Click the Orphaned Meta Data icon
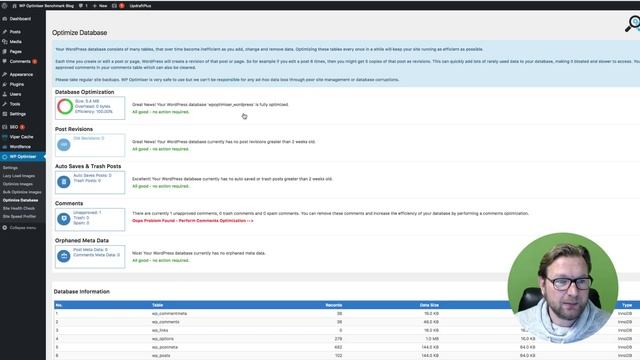Screen dimensions: 640x360 coord(64,256)
